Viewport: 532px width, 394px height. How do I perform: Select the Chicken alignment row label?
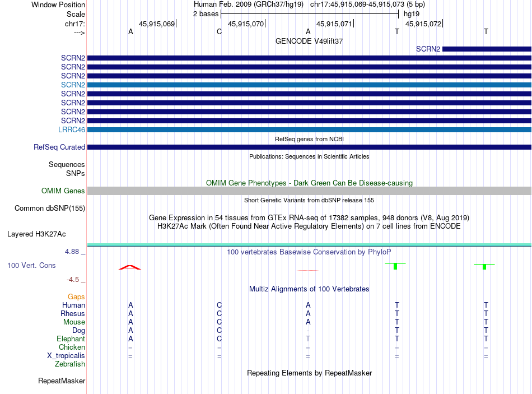coord(72,347)
